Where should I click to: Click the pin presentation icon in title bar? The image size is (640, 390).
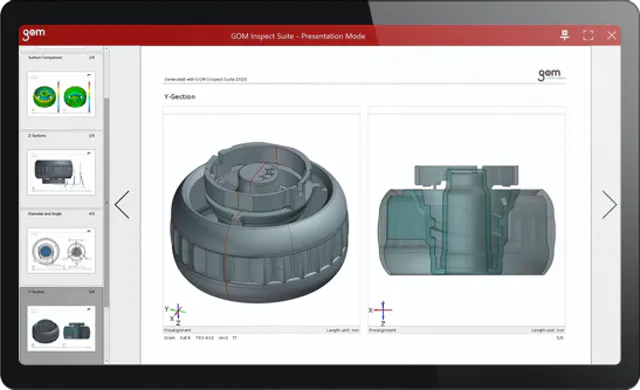point(564,35)
